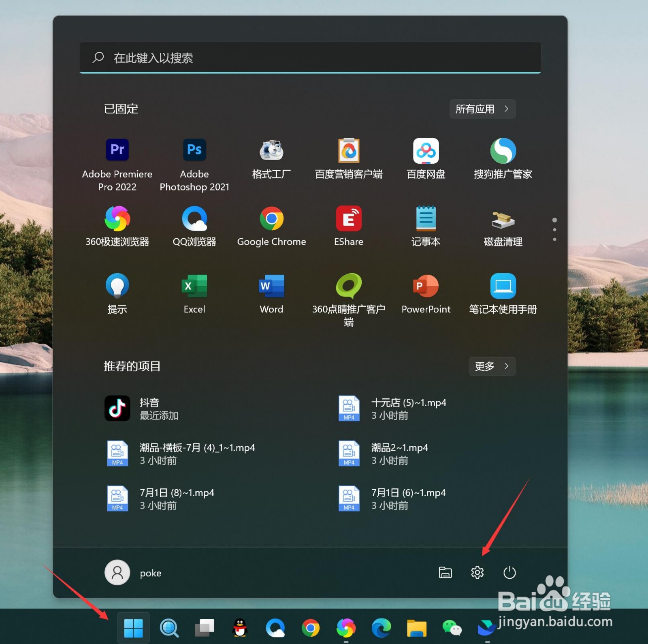Open Chrome on the taskbar
648x644 pixels.
[x=311, y=628]
